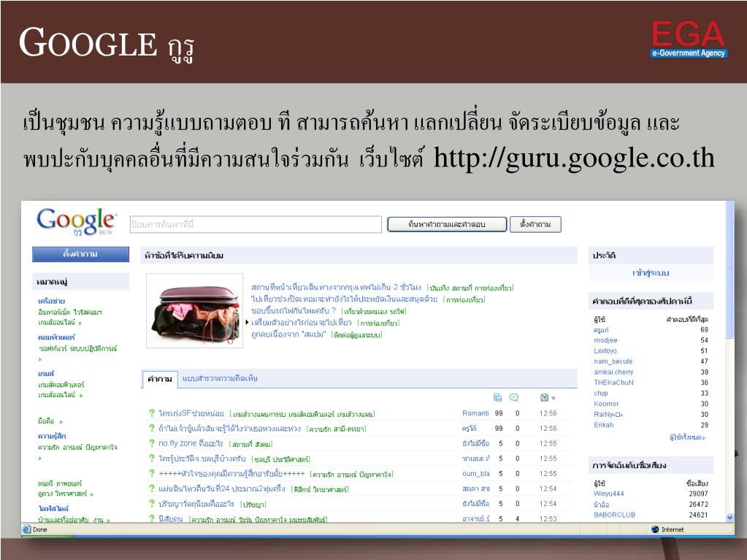Click the EGA e-Government Agency logo

(x=689, y=39)
